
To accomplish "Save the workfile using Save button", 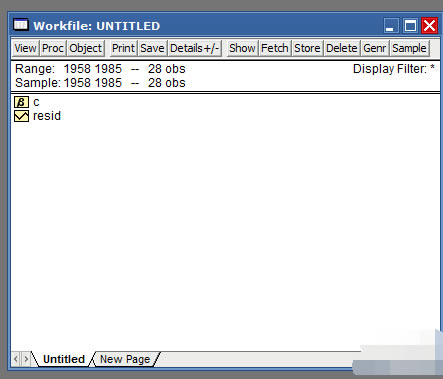I will coord(152,48).
